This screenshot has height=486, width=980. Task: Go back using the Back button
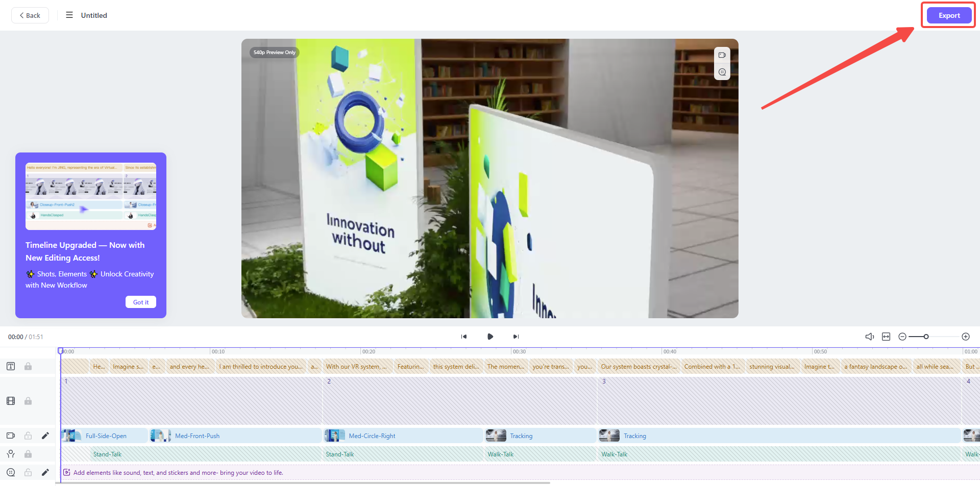[30, 15]
